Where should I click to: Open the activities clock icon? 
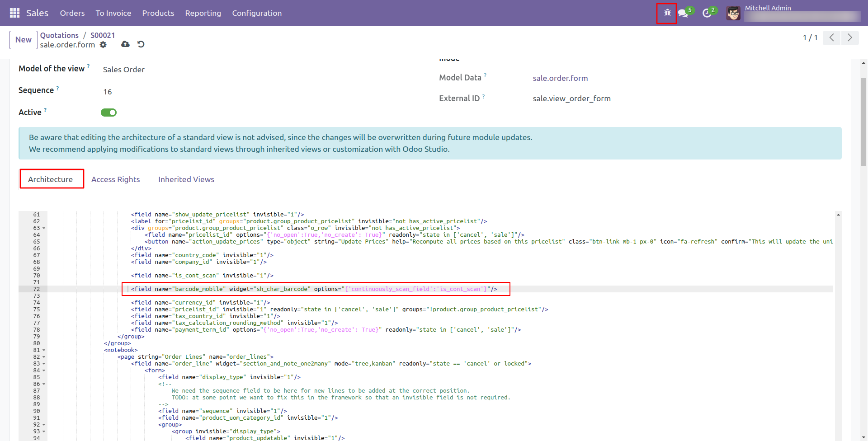tap(708, 13)
